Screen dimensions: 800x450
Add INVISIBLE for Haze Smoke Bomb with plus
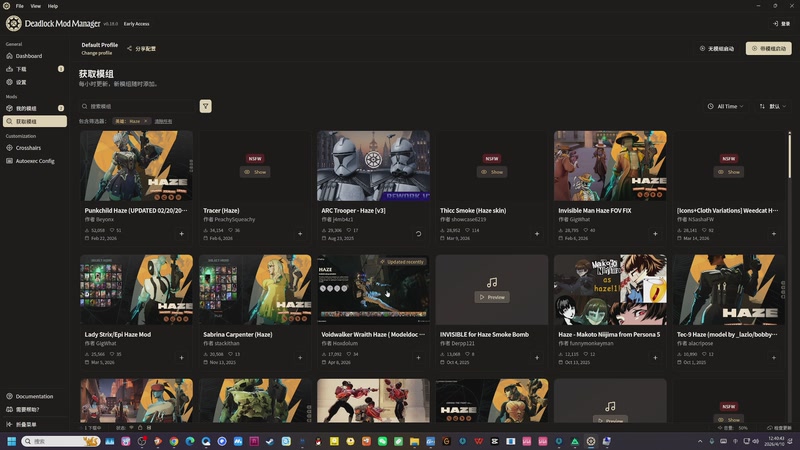(537, 358)
